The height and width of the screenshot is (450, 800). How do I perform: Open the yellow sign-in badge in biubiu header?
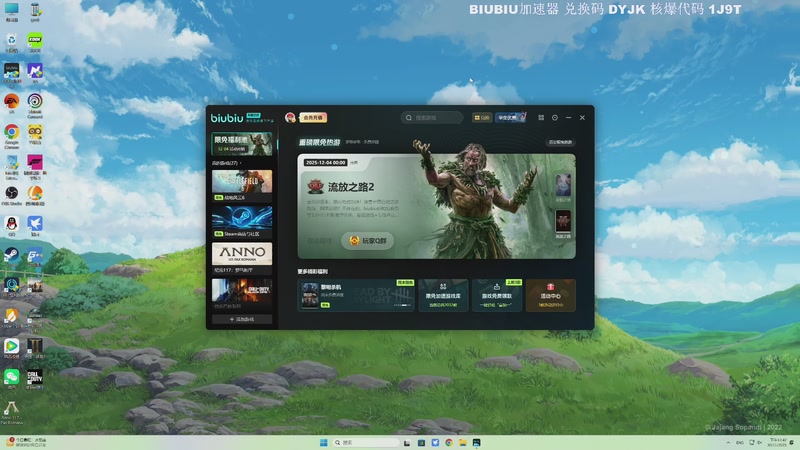(x=482, y=117)
